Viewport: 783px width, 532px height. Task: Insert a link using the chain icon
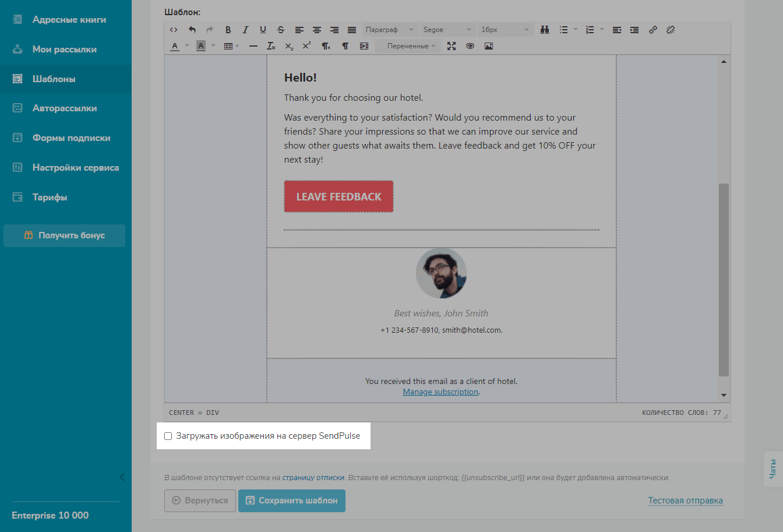653,30
